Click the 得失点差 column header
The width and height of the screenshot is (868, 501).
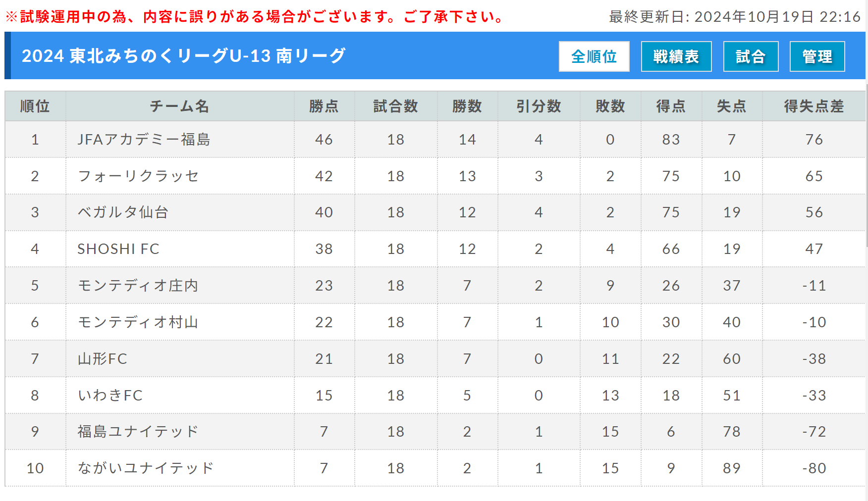(814, 106)
